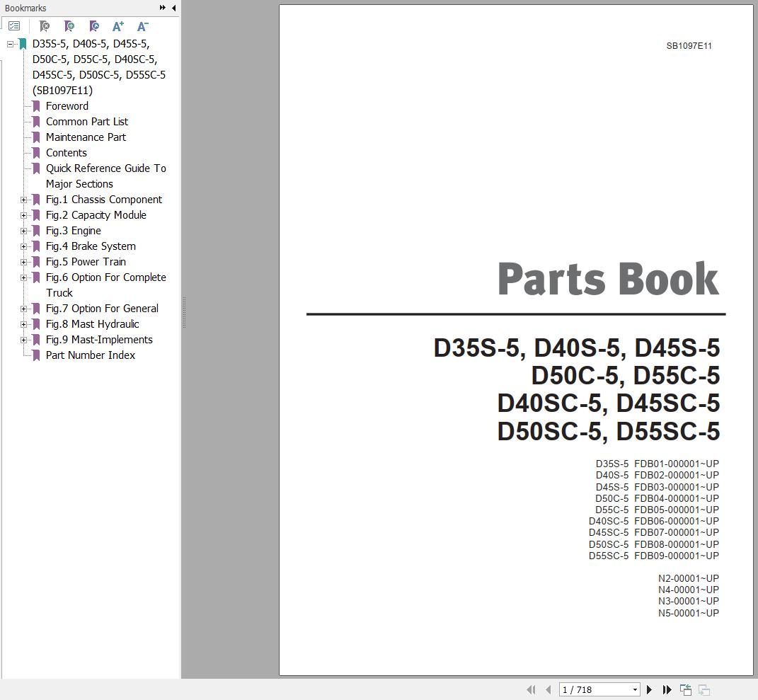Expand Fig.9 Mast-Implements bookmark
The image size is (758, 700).
[23, 340]
